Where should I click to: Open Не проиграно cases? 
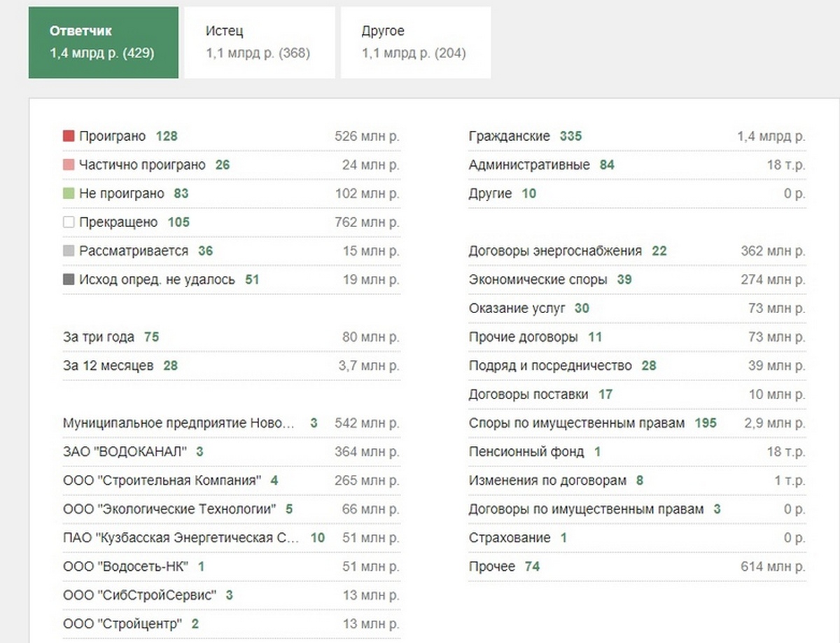click(x=122, y=193)
